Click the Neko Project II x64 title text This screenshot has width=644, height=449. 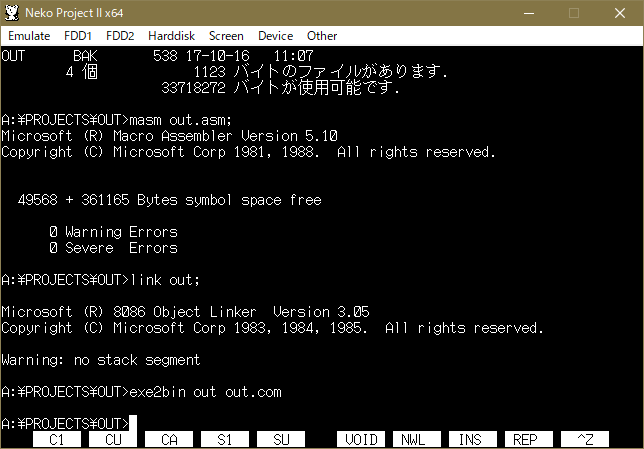(74, 13)
